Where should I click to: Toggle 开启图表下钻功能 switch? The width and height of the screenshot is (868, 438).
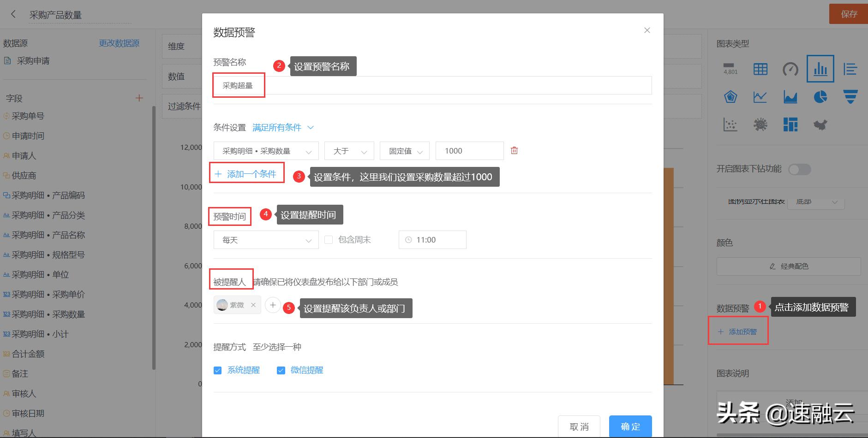tap(799, 169)
